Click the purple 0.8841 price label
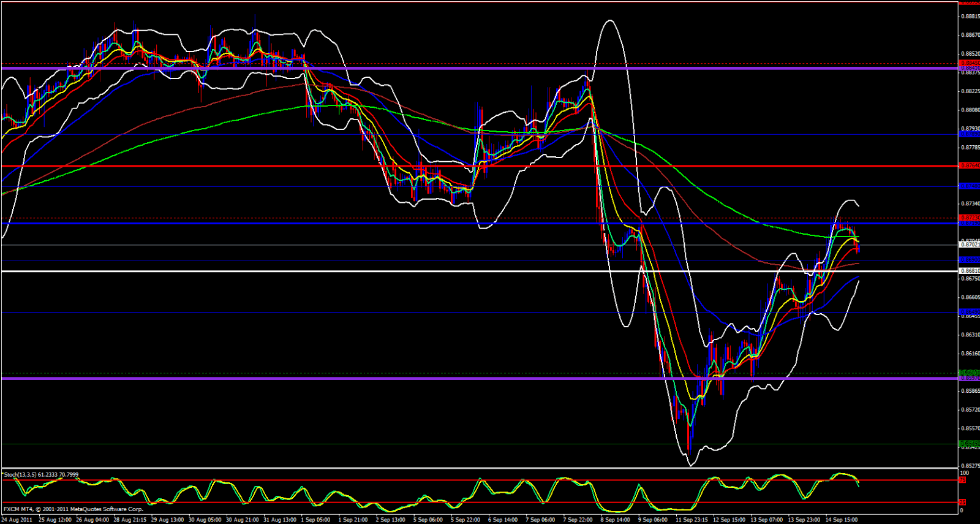980x524 pixels. coord(969,68)
